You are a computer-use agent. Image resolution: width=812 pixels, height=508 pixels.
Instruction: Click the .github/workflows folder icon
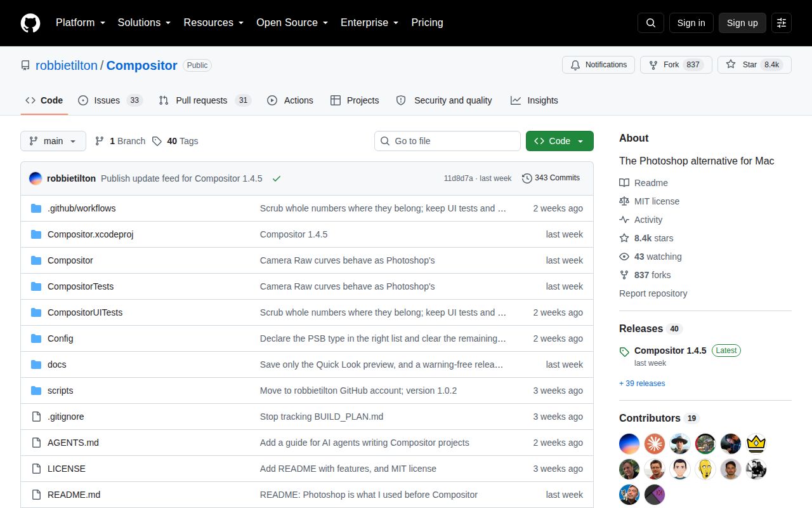point(36,208)
